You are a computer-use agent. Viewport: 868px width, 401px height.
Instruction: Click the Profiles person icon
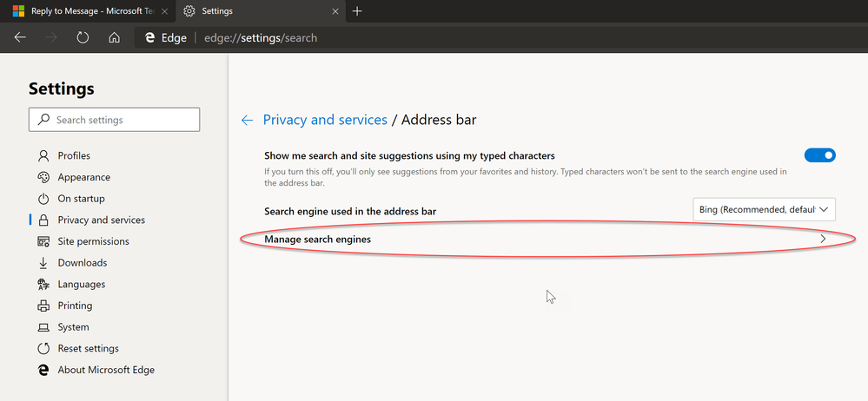tap(43, 156)
